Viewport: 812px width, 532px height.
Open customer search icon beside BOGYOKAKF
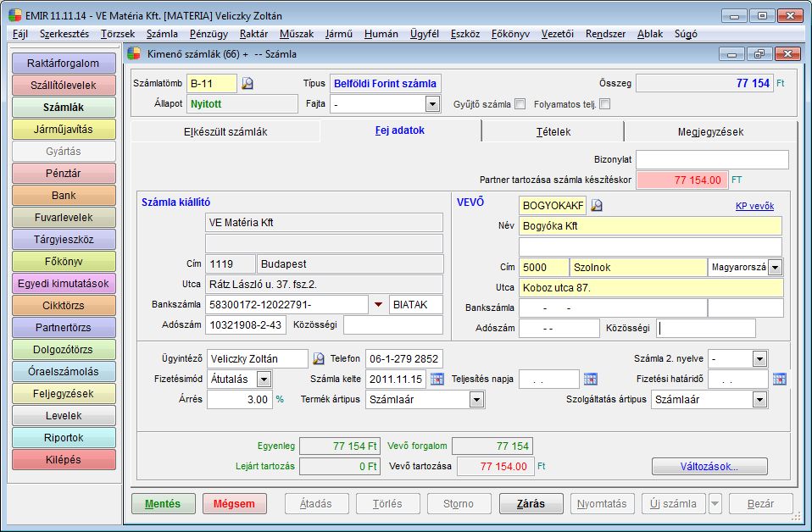(x=597, y=205)
